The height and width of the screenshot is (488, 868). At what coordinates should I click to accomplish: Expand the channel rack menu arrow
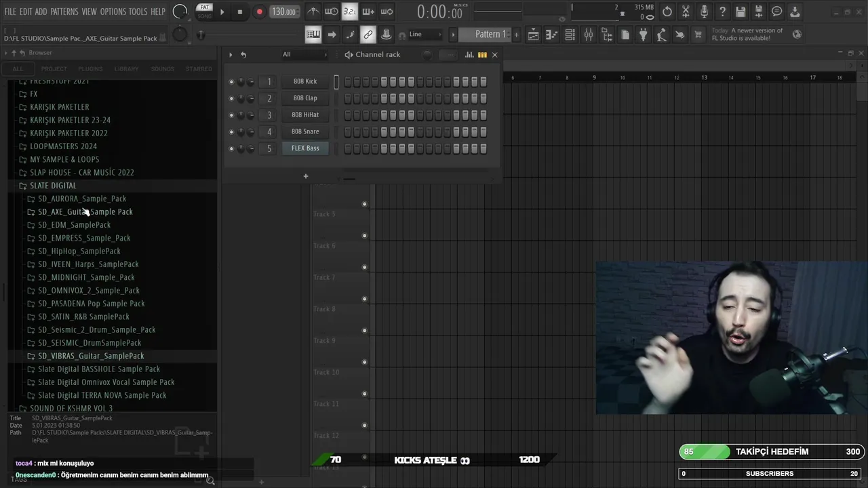231,55
